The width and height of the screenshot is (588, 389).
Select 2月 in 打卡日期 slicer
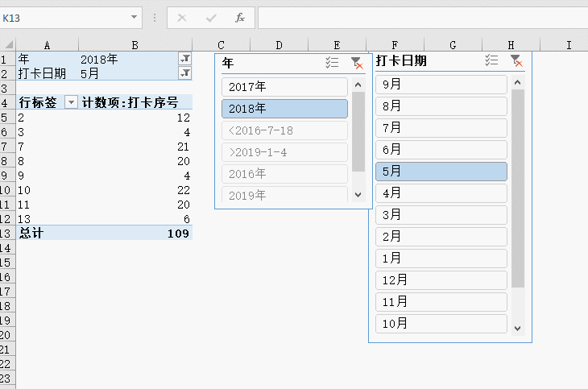pos(441,237)
